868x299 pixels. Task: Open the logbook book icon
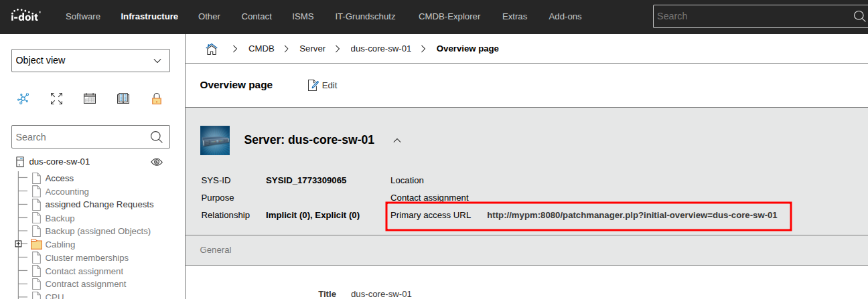coord(123,99)
